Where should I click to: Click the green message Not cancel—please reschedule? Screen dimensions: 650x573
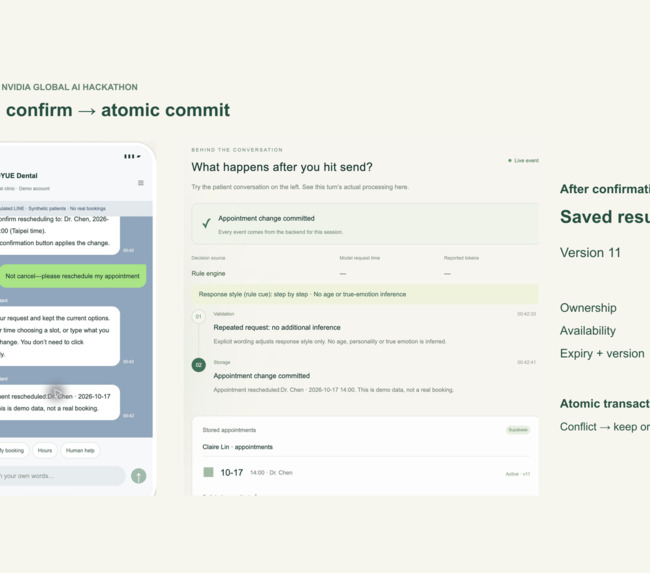(73, 276)
